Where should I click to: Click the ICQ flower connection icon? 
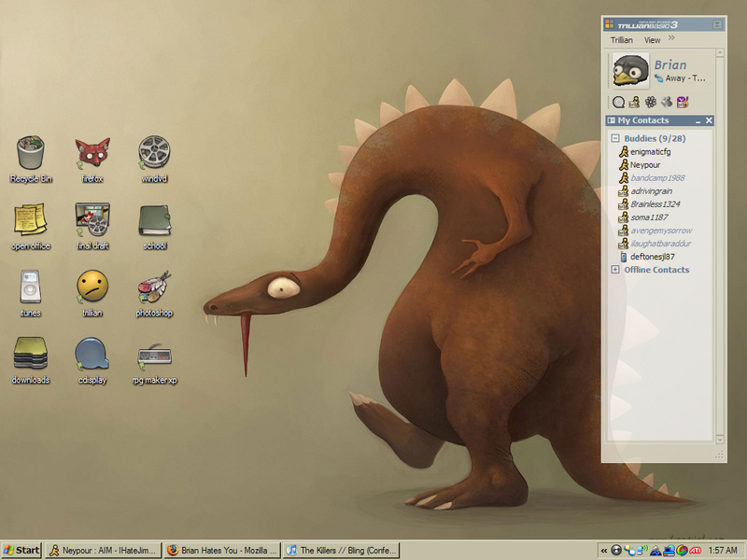click(x=650, y=102)
